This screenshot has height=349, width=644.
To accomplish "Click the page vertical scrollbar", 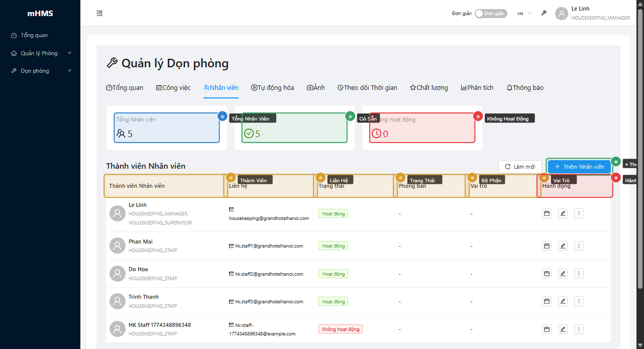I will click(640, 151).
